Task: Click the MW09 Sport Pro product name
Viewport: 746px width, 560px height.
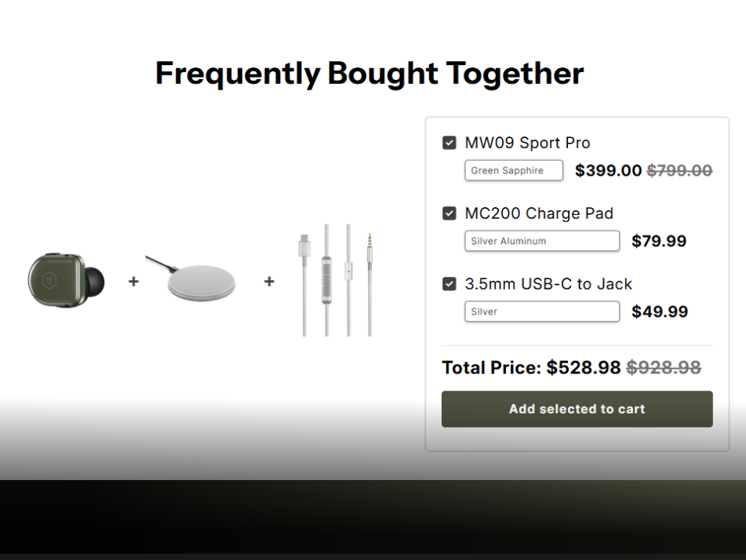Action: [527, 143]
